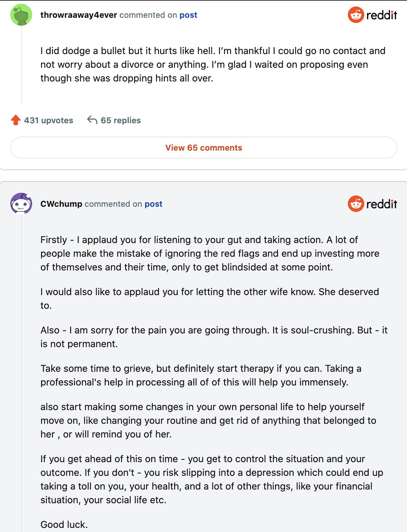Follow the post link after throwraaway4ever's name
The image size is (407, 532).
click(188, 15)
